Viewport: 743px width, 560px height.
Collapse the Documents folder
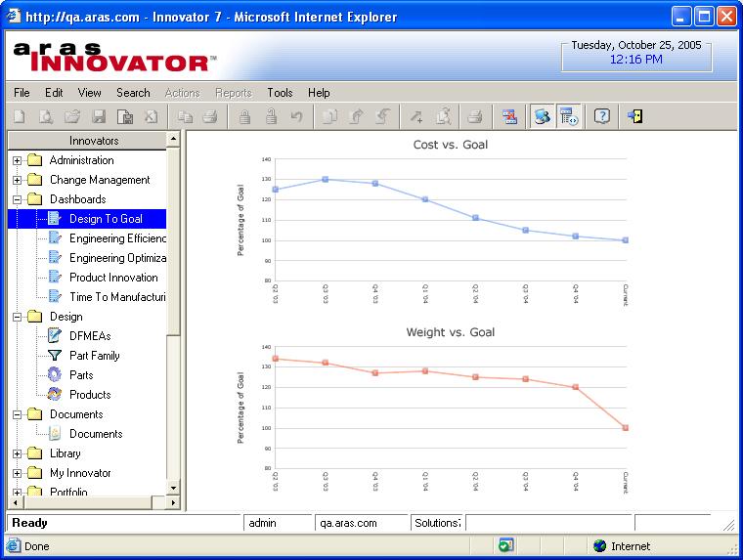(17, 414)
